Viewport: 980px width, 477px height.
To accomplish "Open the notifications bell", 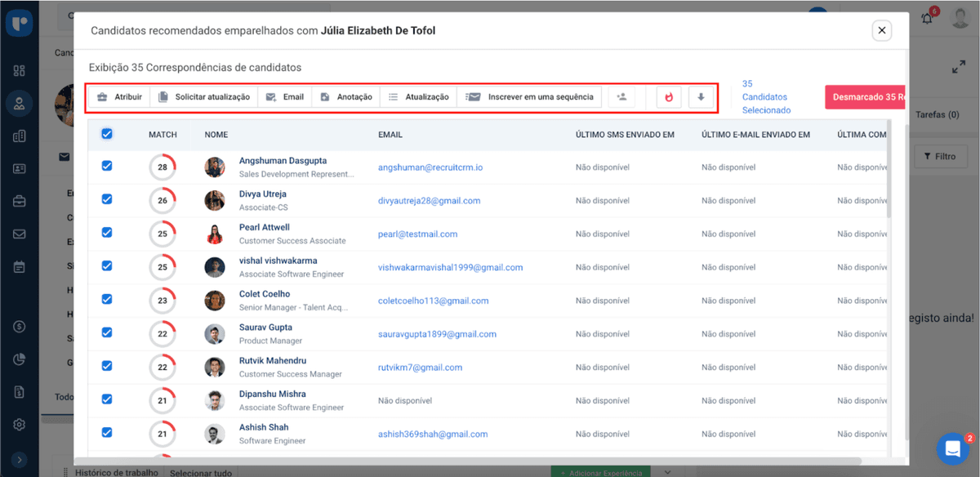I will (x=927, y=18).
